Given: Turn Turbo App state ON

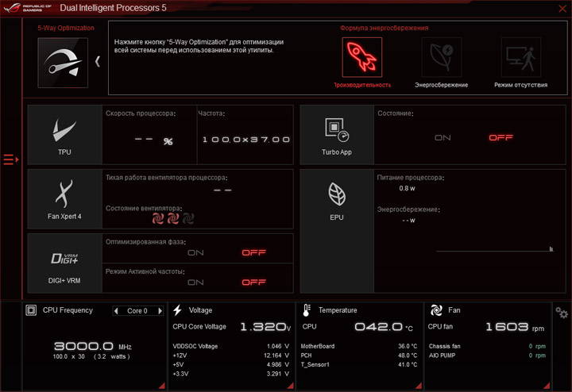Looking at the screenshot, I should pos(443,138).
